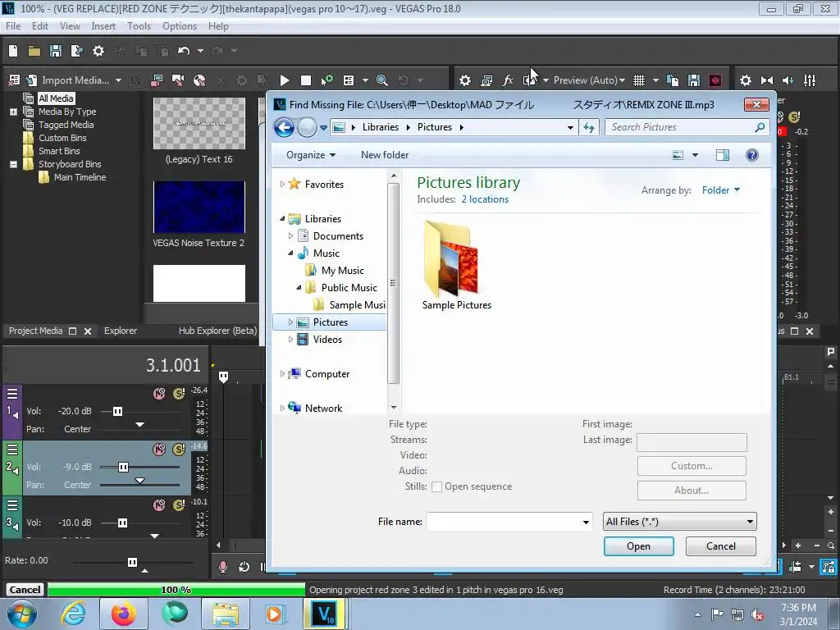Toggle mute on track 1
Viewport: 840px width, 630px height.
pyautogui.click(x=159, y=394)
